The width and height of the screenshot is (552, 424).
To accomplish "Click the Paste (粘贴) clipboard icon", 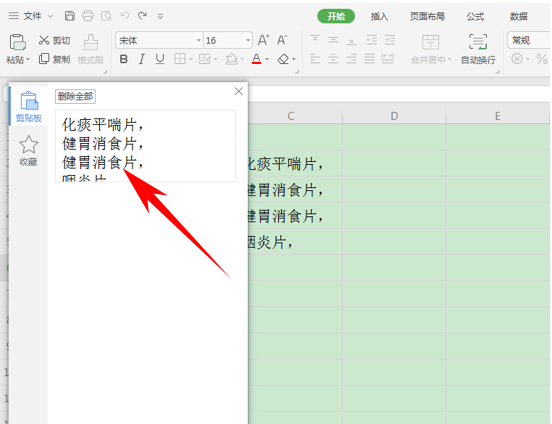I will [18, 43].
